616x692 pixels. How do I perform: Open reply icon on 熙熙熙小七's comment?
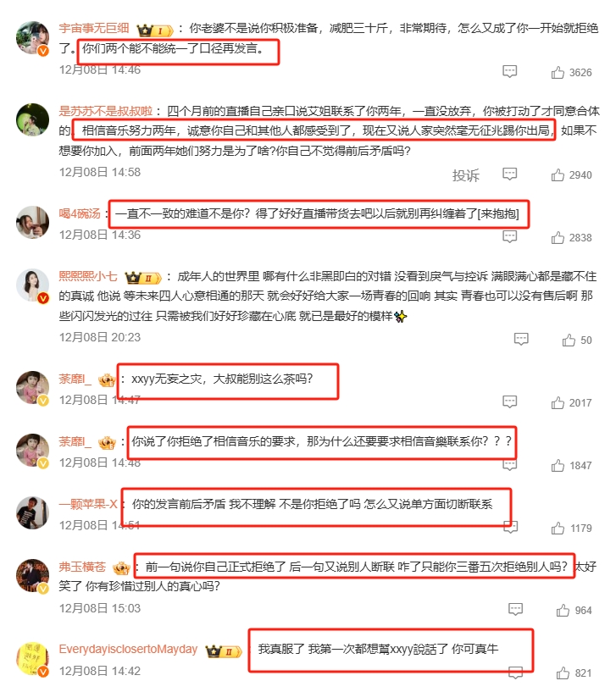[521, 339]
